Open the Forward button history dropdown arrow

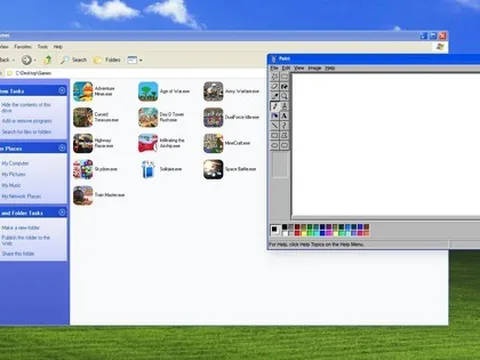(35, 60)
